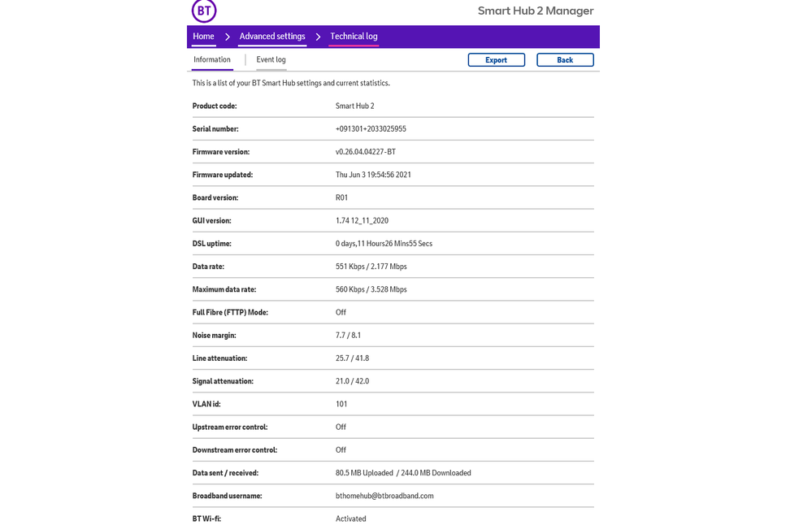
Task: Click the BT logo icon
Action: tap(204, 11)
